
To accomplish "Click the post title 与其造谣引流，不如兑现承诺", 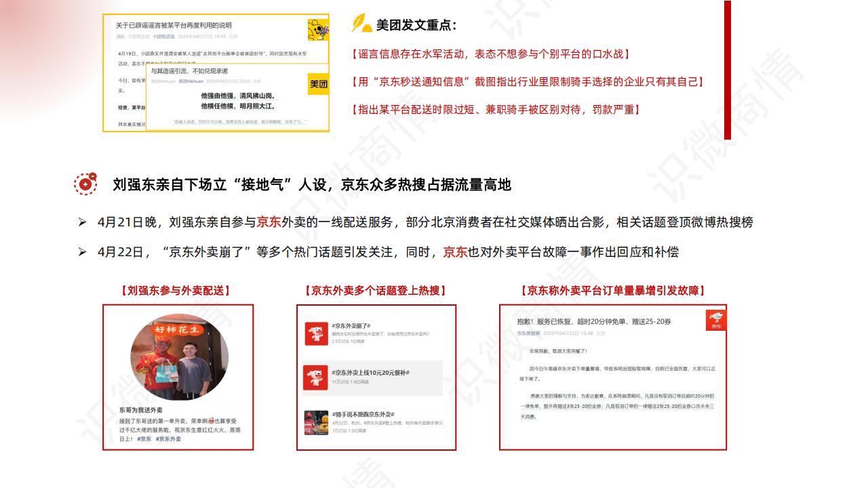I will [189, 70].
